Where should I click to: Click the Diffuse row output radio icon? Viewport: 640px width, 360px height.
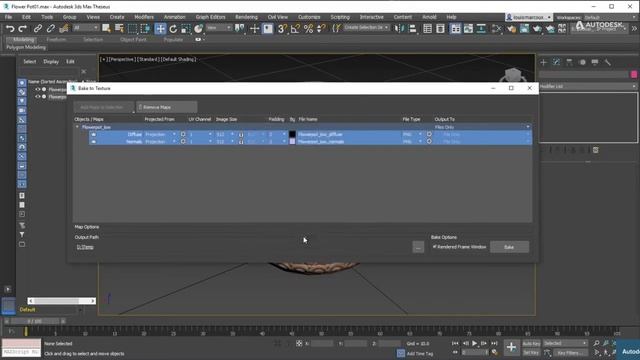click(429, 134)
